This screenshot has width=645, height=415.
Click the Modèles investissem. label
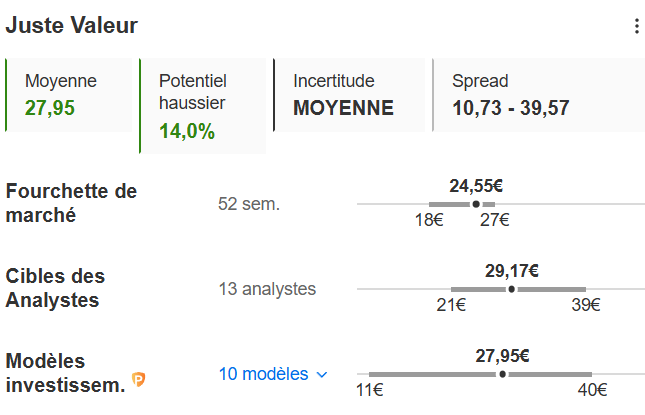click(65, 372)
